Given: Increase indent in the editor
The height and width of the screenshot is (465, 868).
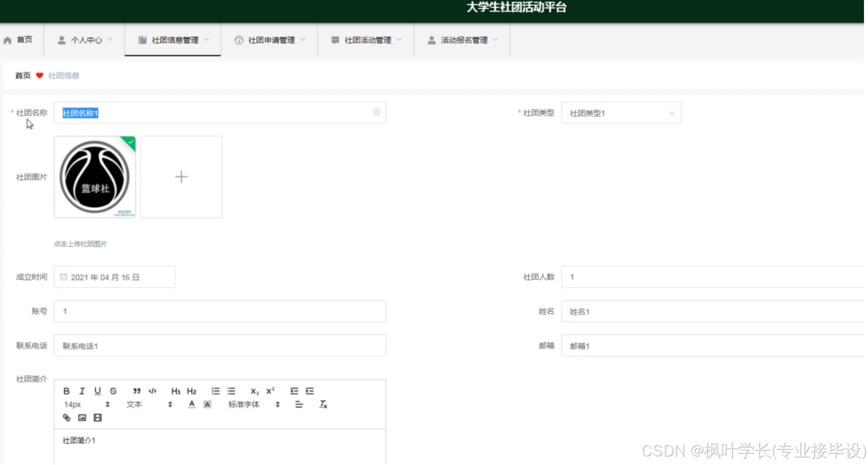Looking at the screenshot, I should point(309,391).
